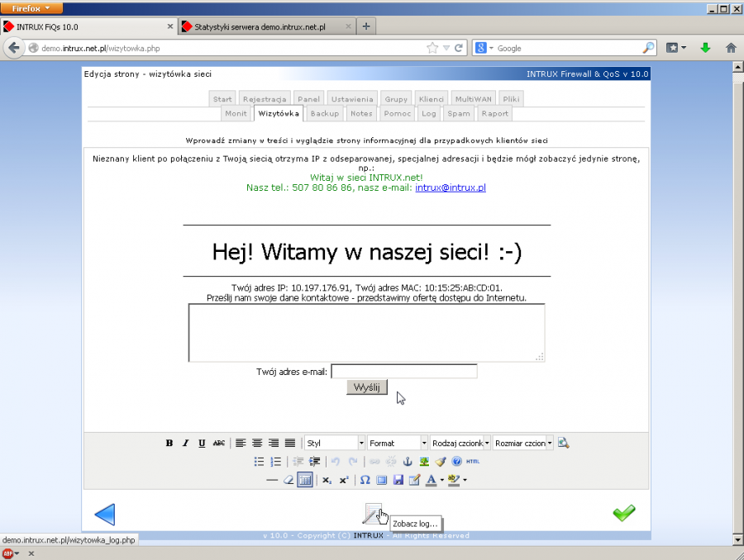
Task: Bookmark this page with the star icon
Action: click(432, 48)
